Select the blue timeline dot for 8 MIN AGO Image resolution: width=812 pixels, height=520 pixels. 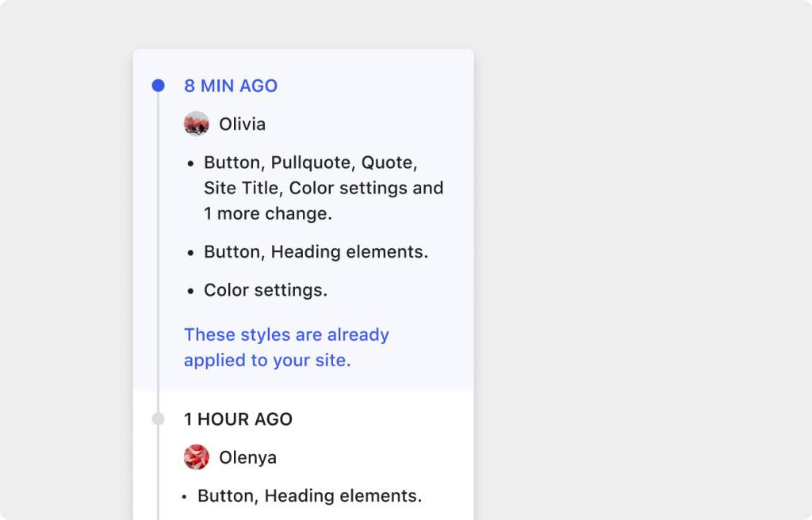tap(158, 85)
